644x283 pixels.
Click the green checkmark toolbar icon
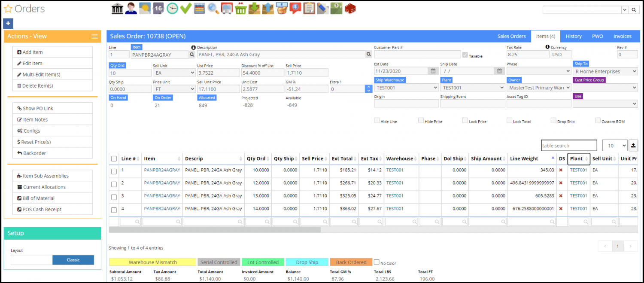click(x=185, y=8)
